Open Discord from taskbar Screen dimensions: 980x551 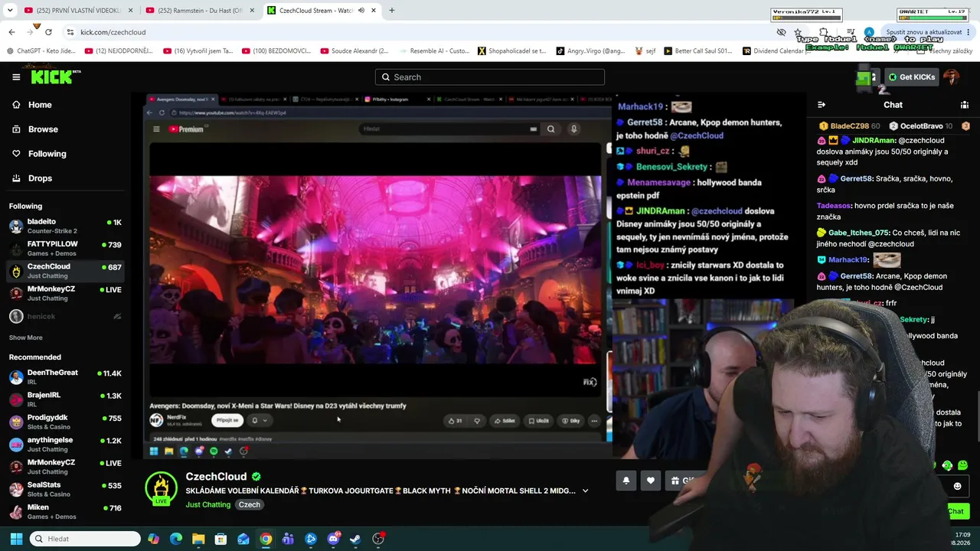[333, 539]
